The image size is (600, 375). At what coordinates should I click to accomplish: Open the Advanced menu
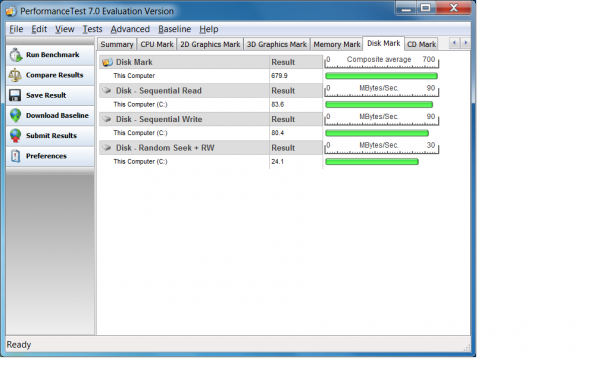(130, 29)
